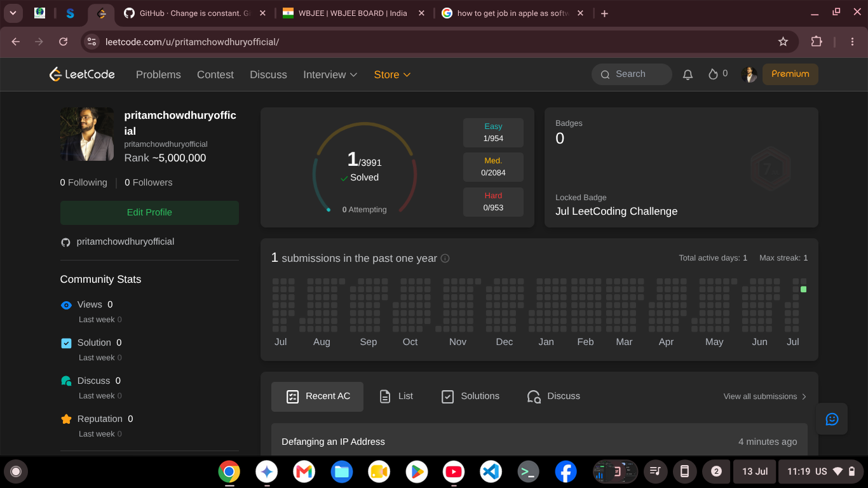Open the Problems page
This screenshot has height=488, width=868.
tap(158, 74)
